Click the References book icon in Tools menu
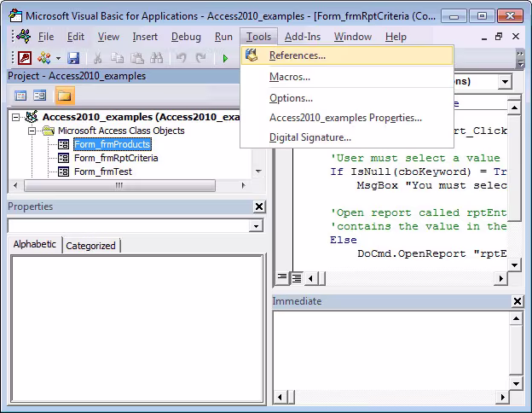This screenshot has height=413, width=532. tap(252, 55)
